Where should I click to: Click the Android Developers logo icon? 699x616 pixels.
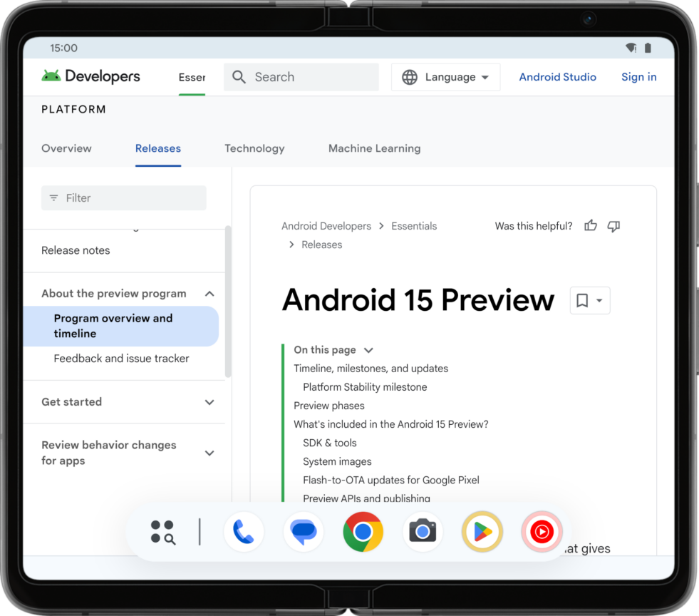53,76
